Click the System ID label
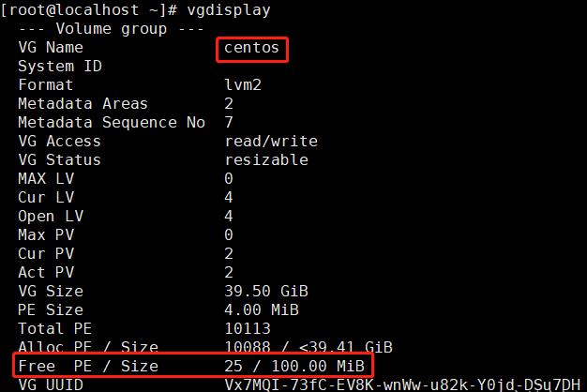Image resolution: width=587 pixels, height=392 pixels. [60, 67]
